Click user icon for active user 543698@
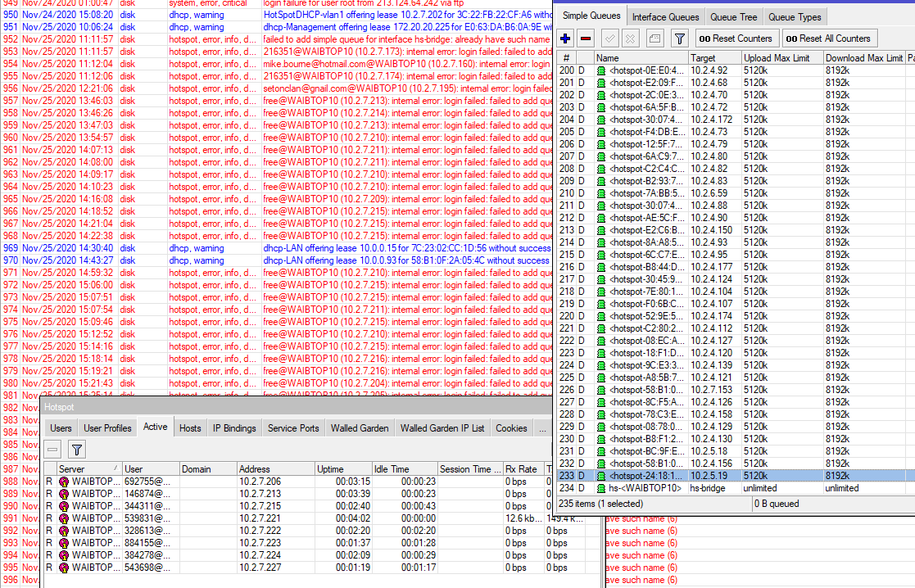Image resolution: width=915 pixels, height=588 pixels. pyautogui.click(x=64, y=568)
